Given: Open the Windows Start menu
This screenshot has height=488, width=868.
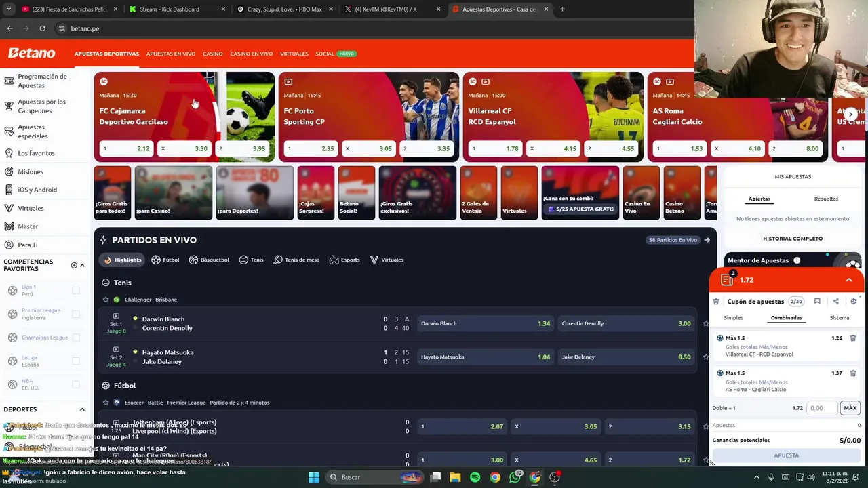Looking at the screenshot, I should pos(314,477).
